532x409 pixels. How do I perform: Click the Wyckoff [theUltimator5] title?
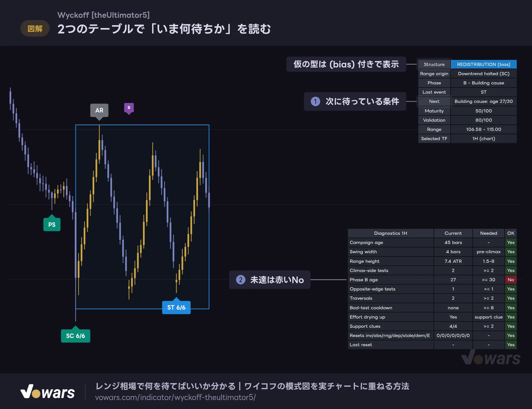pyautogui.click(x=103, y=15)
